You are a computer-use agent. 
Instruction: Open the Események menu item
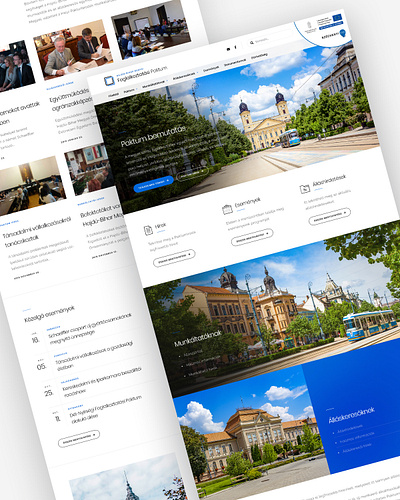tap(211, 69)
